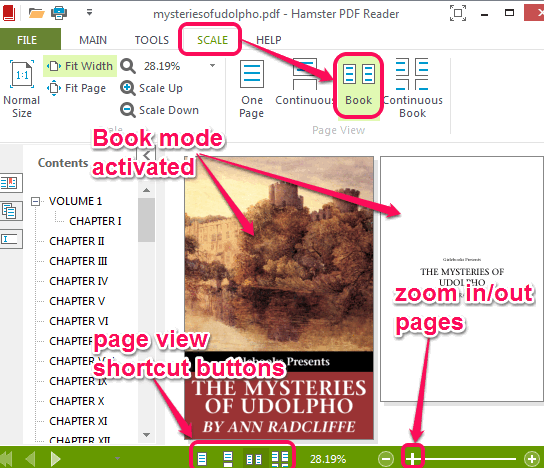
Task: Collapse the Contents sidebar with arrow
Action: 147,155
